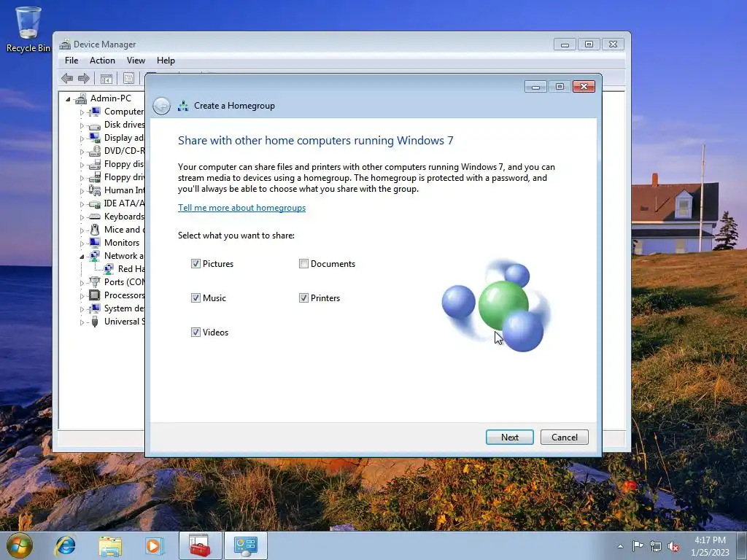
Task: Select the Network adapters icon
Action: pyautogui.click(x=94, y=256)
